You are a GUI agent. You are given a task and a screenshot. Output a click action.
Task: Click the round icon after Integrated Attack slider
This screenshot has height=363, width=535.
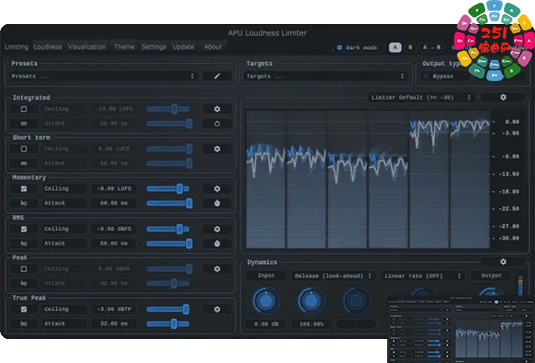coord(217,124)
